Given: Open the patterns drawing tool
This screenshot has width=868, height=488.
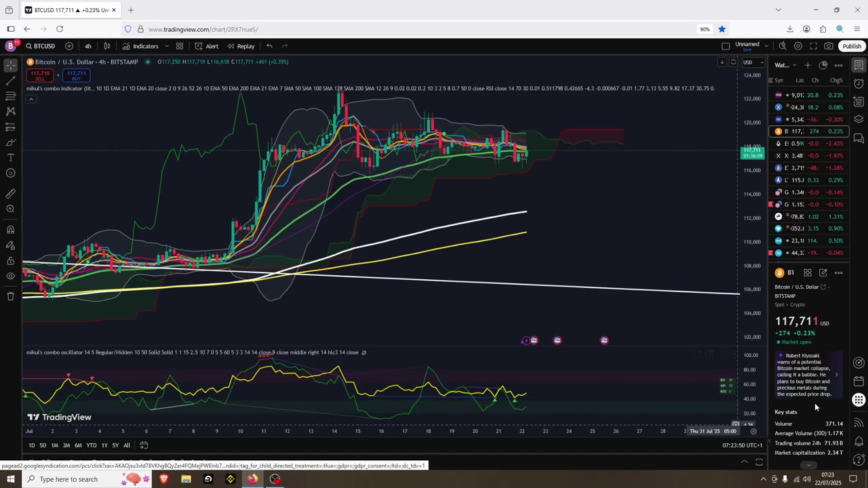Looking at the screenshot, I should point(10,111).
